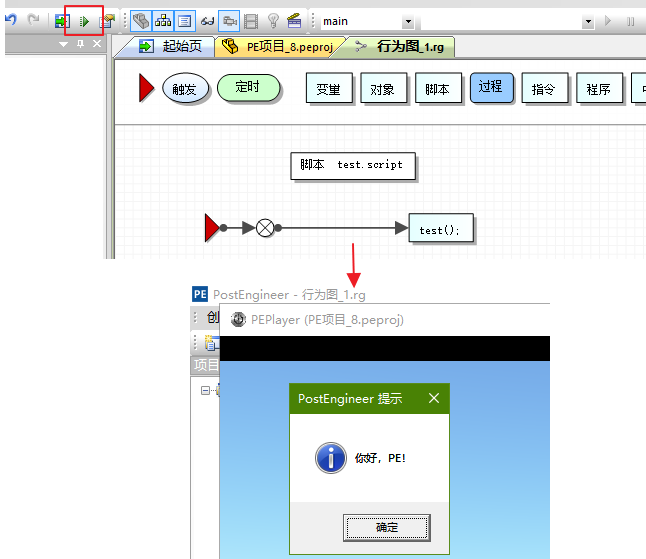The width and height of the screenshot is (646, 559).
Task: Toggle the list document view icon
Action: (185, 21)
